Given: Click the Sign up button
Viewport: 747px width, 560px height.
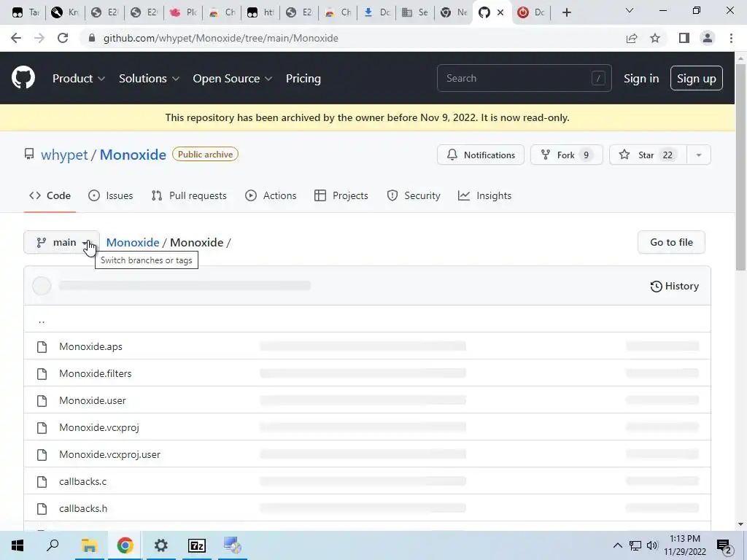Looking at the screenshot, I should 696,79.
